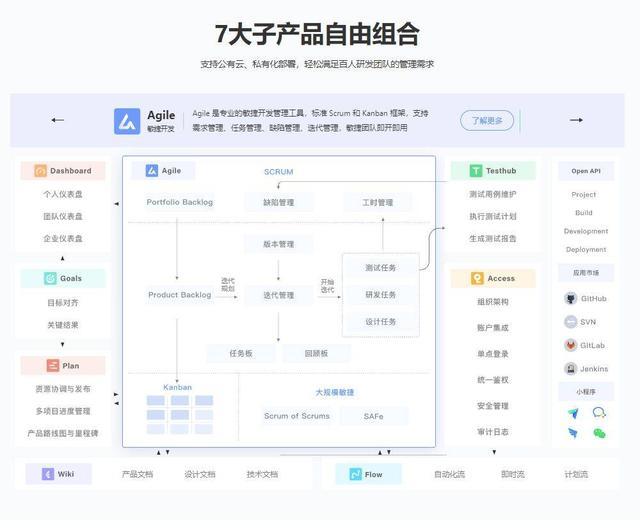This screenshot has height=529, width=640.
Task: Click 审计日志 under Access
Action: 493,432
